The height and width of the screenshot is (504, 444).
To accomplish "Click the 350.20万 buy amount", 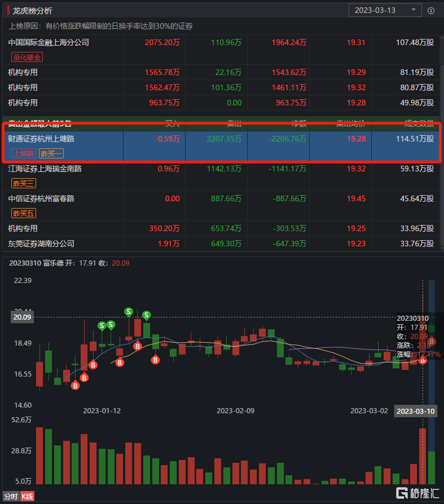I will [x=164, y=228].
